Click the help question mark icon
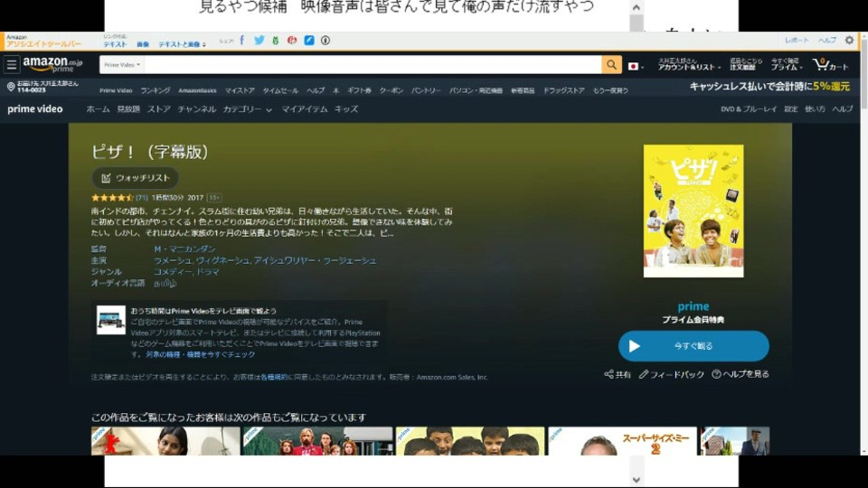The height and width of the screenshot is (488, 868). coord(716,374)
